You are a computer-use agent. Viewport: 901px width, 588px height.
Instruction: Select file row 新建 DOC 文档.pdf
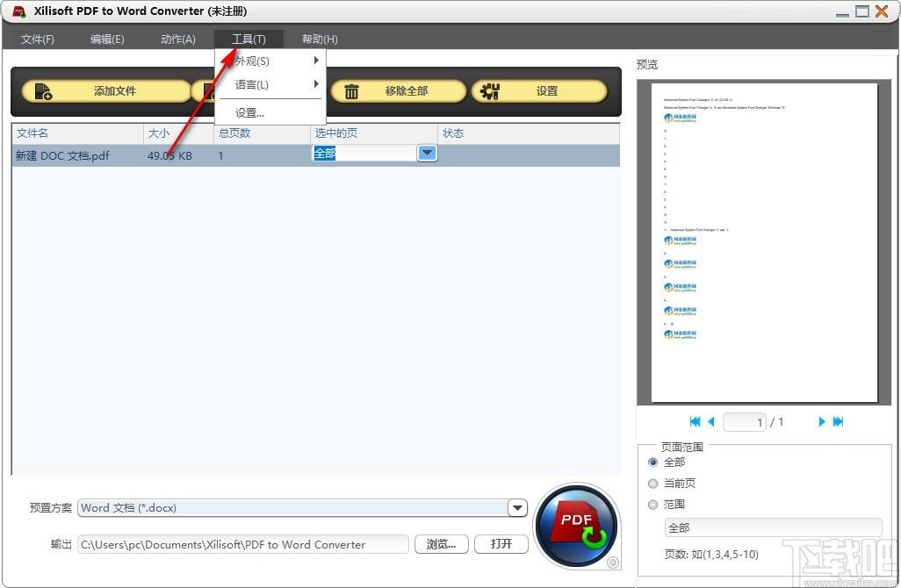315,155
